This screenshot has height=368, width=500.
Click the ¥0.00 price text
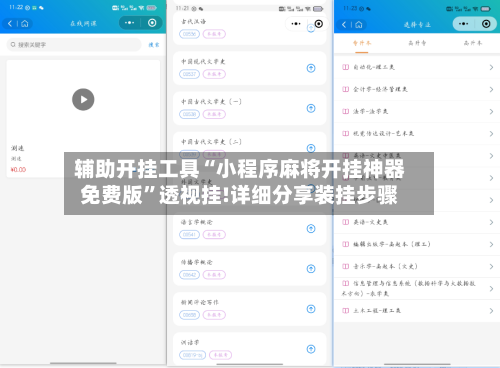pyautogui.click(x=18, y=170)
